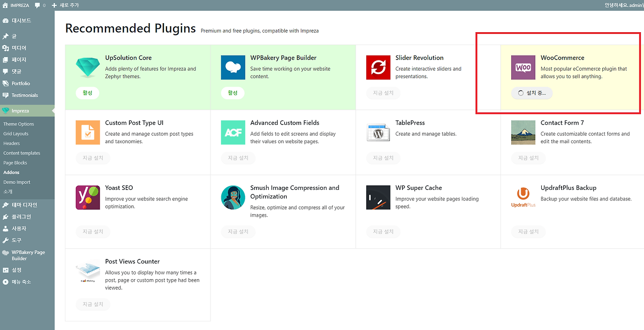Click the Contact Form 7 icon
This screenshot has width=644, height=330.
click(x=523, y=133)
